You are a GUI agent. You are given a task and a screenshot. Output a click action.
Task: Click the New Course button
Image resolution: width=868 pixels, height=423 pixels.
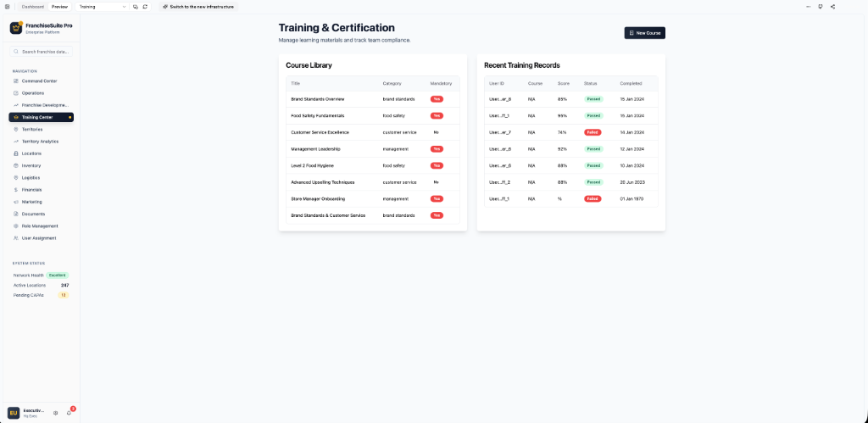pyautogui.click(x=645, y=33)
